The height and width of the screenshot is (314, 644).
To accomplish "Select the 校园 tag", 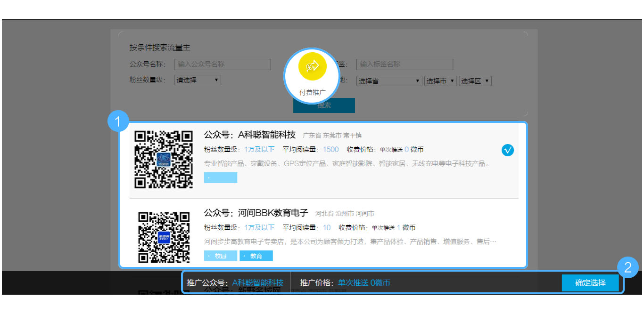I will coord(221,256).
